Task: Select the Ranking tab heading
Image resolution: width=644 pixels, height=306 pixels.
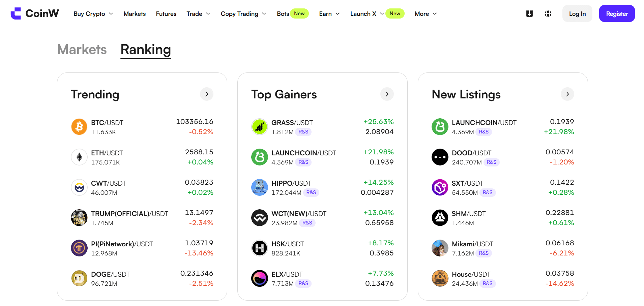Action: pos(146,50)
